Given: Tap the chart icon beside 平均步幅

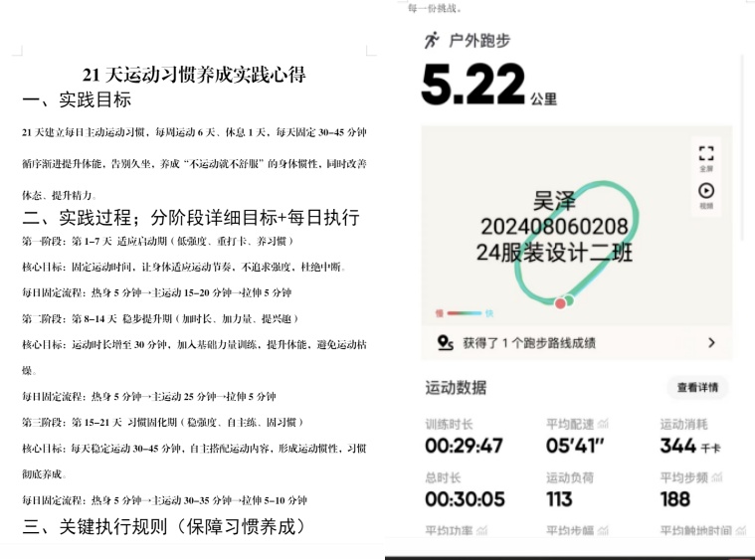Looking at the screenshot, I should pos(603,531).
